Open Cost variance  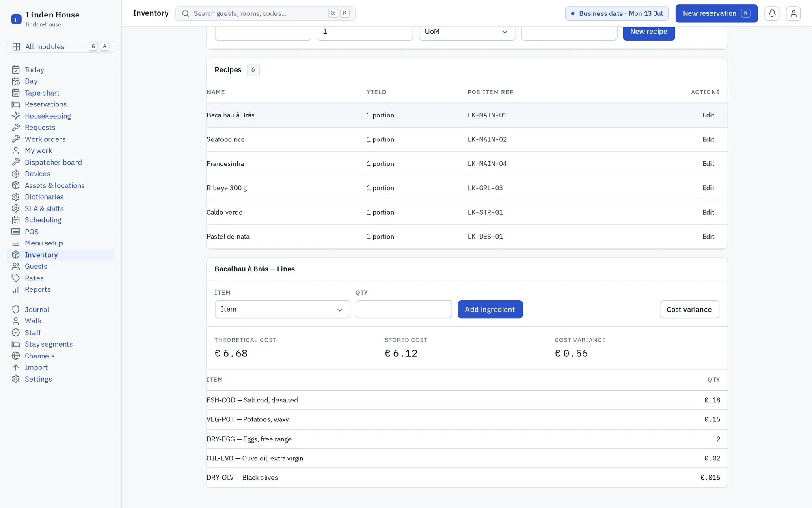689,310
